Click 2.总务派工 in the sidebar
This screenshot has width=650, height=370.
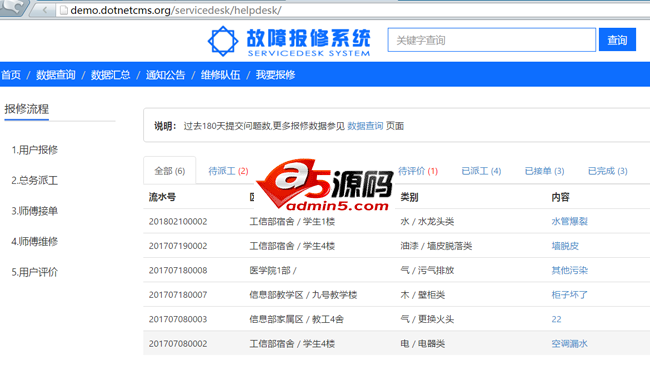click(x=35, y=180)
